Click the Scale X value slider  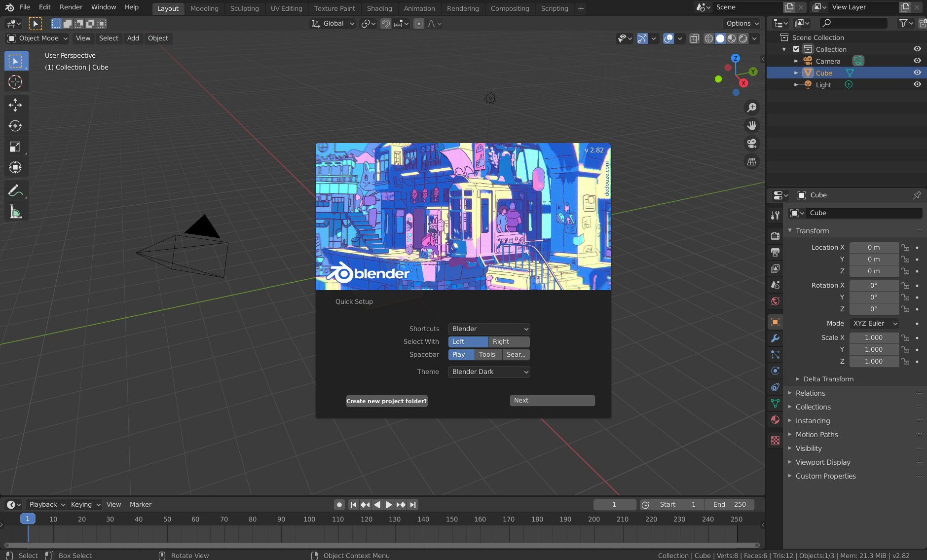point(874,337)
